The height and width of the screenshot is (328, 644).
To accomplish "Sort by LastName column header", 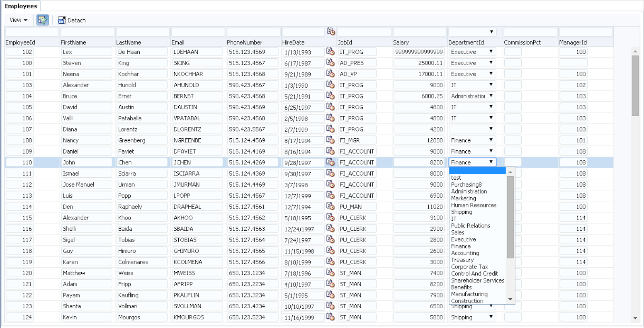I will click(128, 42).
